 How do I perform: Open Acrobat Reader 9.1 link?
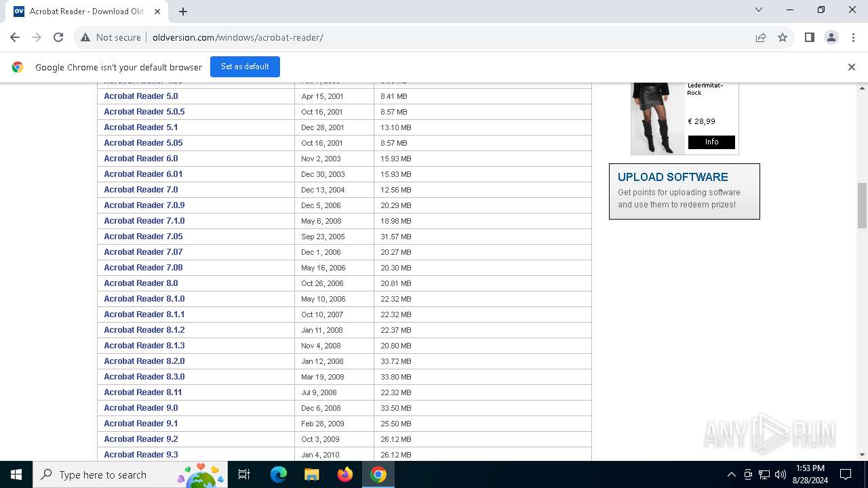click(x=140, y=424)
